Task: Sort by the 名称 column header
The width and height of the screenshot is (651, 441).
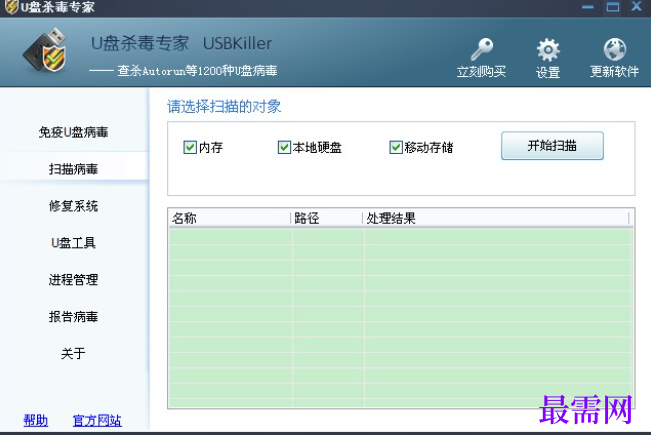Action: [229, 218]
